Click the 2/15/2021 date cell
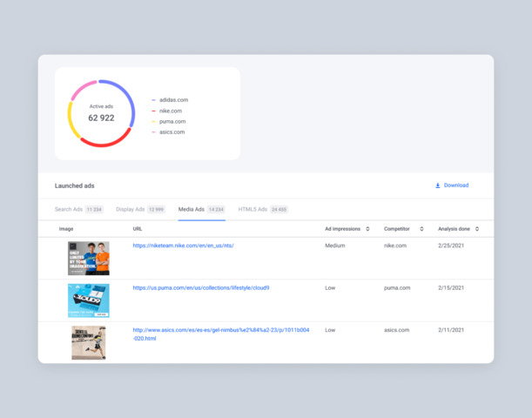The image size is (532, 418). pos(451,287)
